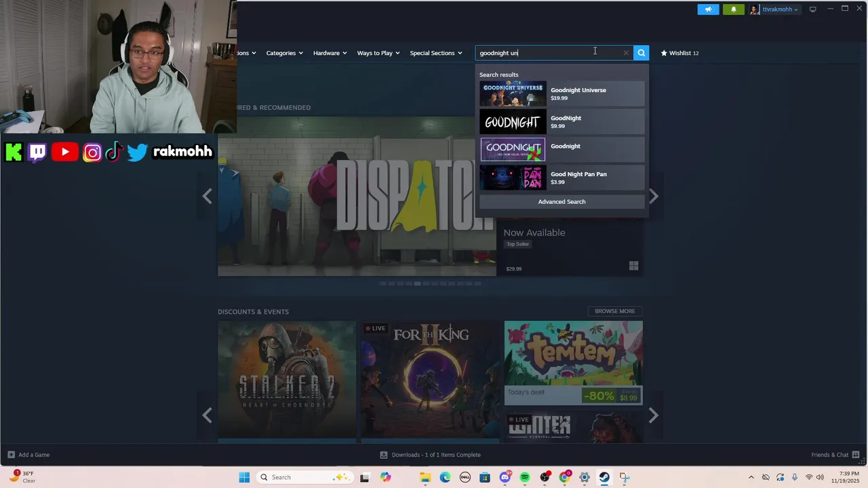868x488 pixels.
Task: Open the For The King II live tile
Action: (430, 381)
